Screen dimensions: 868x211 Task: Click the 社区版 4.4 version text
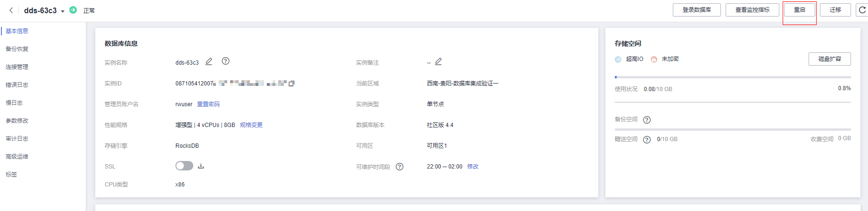point(440,125)
